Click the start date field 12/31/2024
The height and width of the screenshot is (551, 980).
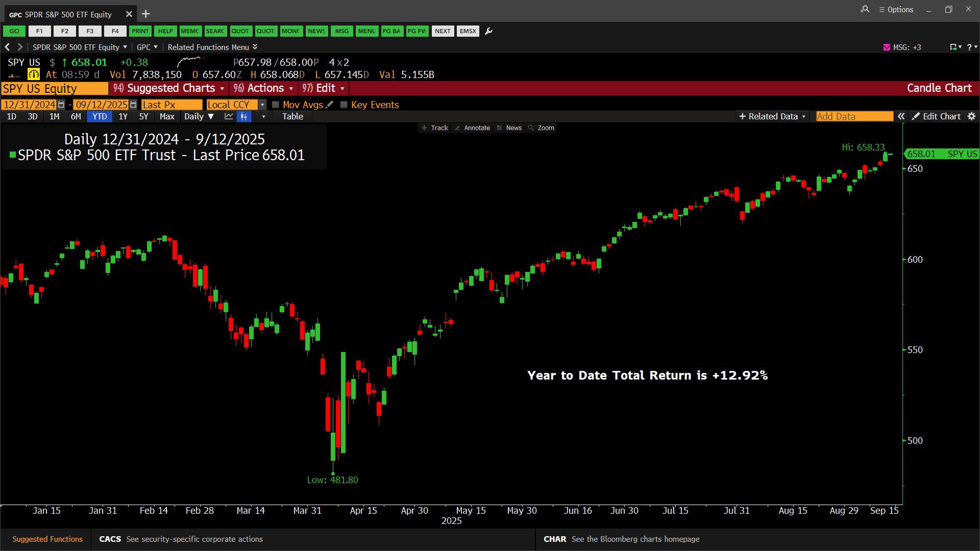pos(29,105)
